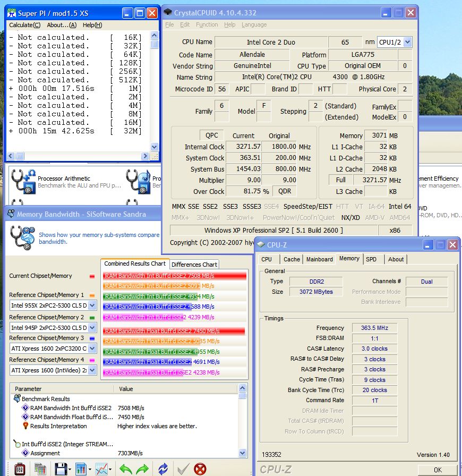The image size is (462, 476).
Task: Click orange Reference Chipset/Memory 1 swatch
Action: pyautogui.click(x=92, y=295)
